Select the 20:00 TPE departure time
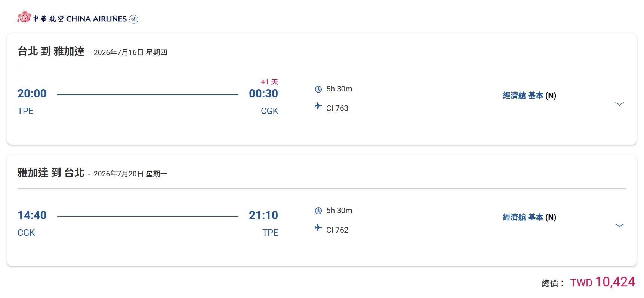The height and width of the screenshot is (298, 644). 32,94
